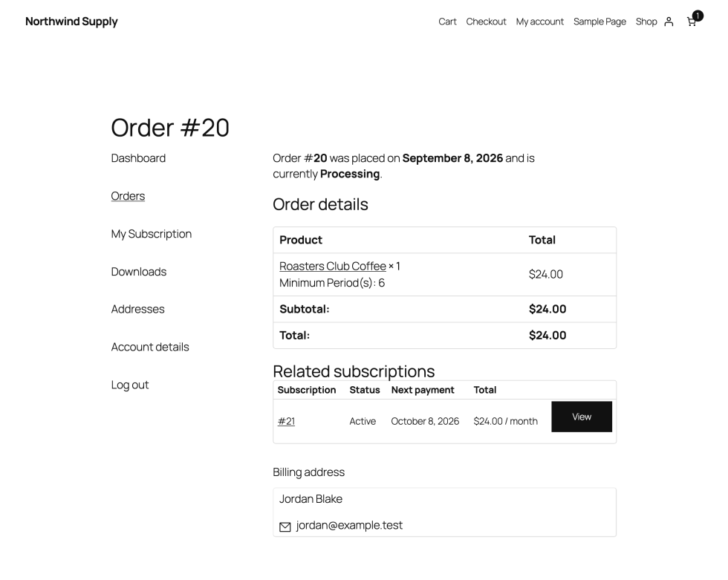Open the Dashboard sidebar link
The height and width of the screenshot is (580, 728).
pos(138,158)
